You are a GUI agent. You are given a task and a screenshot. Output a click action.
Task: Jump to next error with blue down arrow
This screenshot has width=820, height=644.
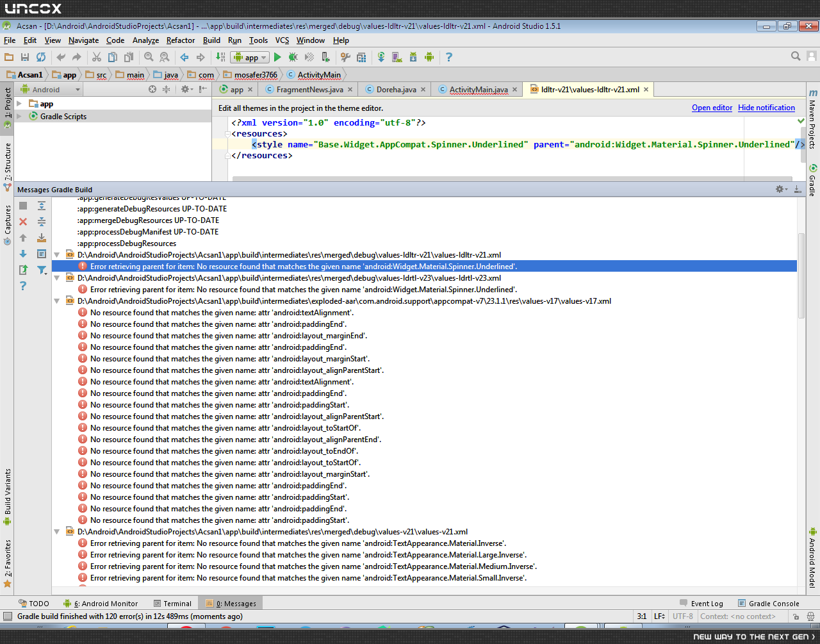(x=23, y=254)
